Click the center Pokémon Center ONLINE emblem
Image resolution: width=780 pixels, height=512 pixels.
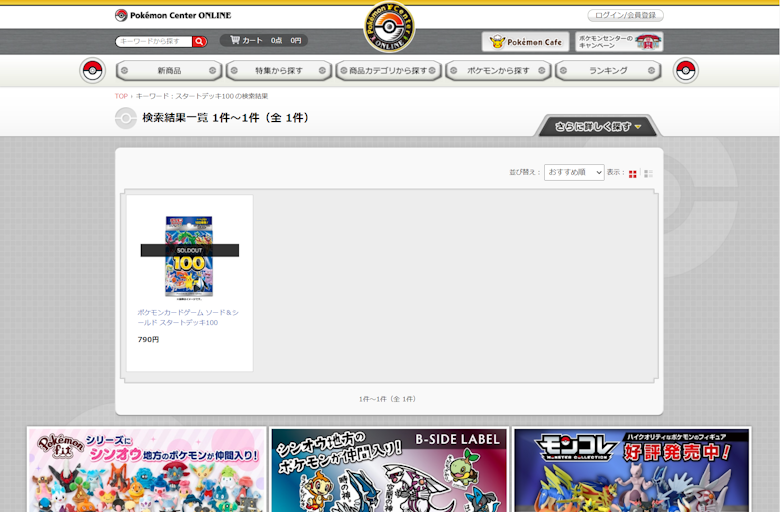388,28
